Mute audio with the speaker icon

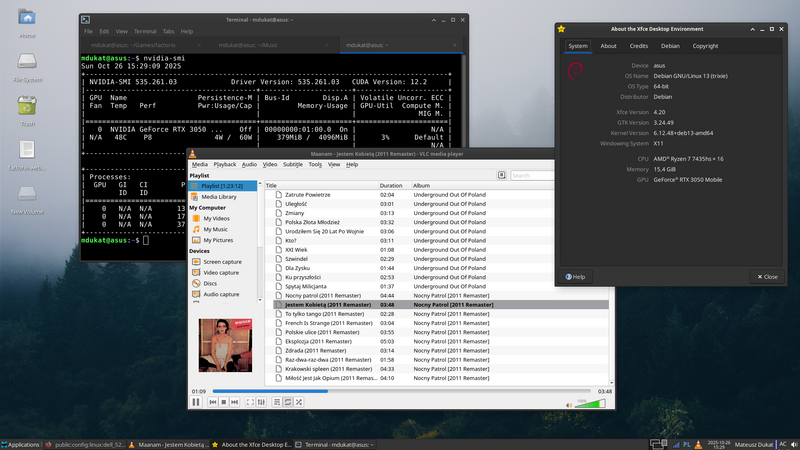tap(569, 403)
